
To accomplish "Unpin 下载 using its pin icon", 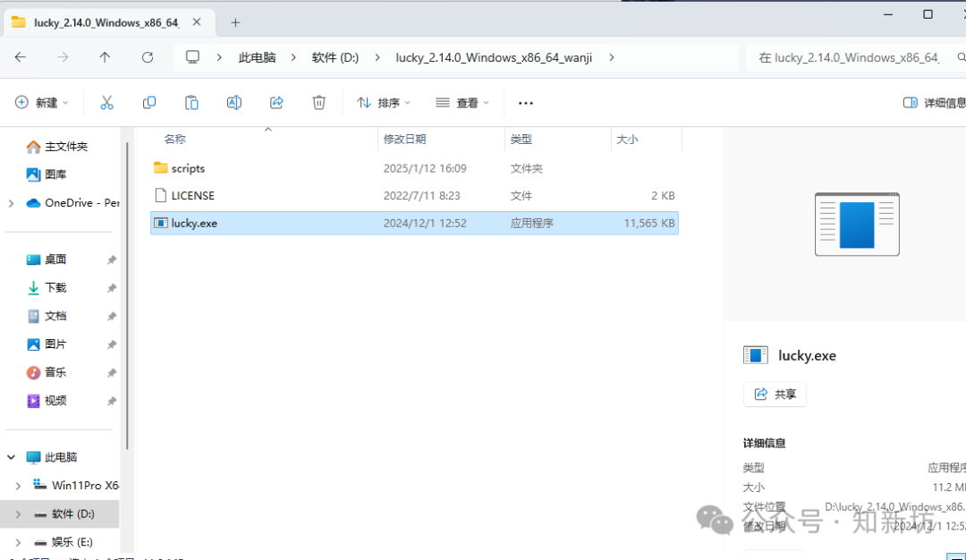I will point(112,288).
